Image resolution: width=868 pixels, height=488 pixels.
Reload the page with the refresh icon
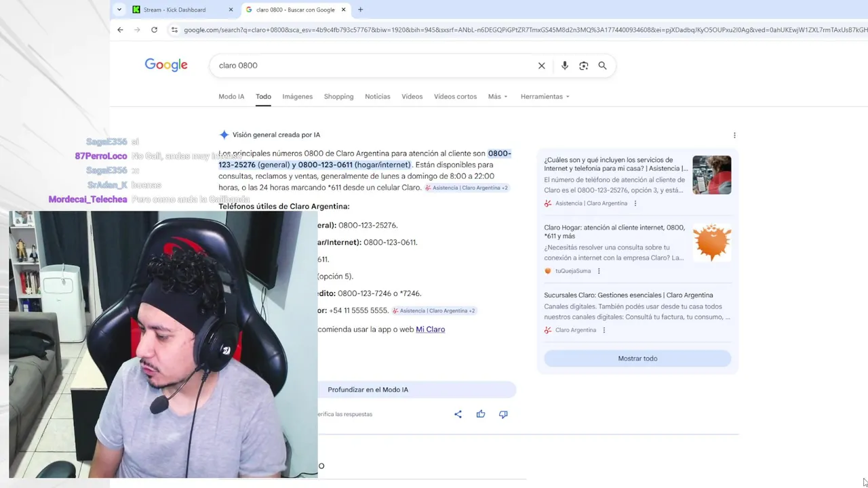point(154,30)
